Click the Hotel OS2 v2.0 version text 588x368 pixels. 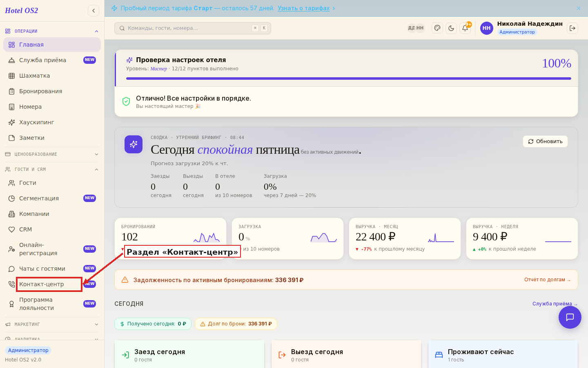[23, 360]
